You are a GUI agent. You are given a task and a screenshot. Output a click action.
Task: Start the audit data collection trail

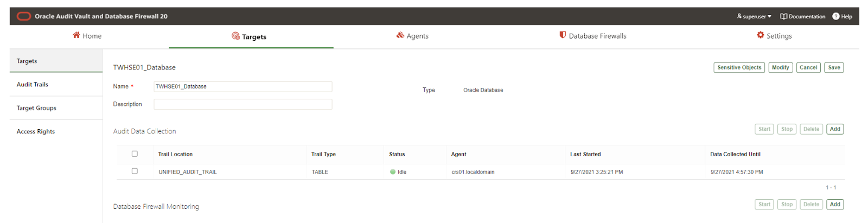click(x=764, y=129)
